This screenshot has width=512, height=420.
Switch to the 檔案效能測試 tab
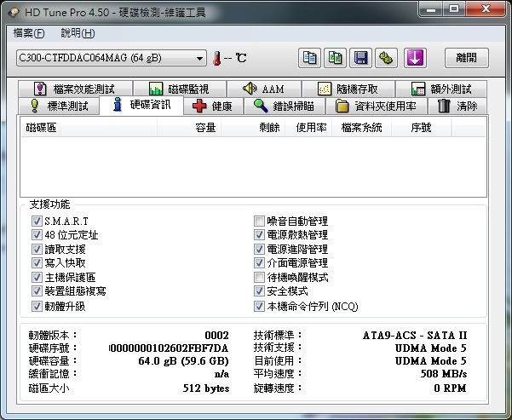tap(76, 89)
